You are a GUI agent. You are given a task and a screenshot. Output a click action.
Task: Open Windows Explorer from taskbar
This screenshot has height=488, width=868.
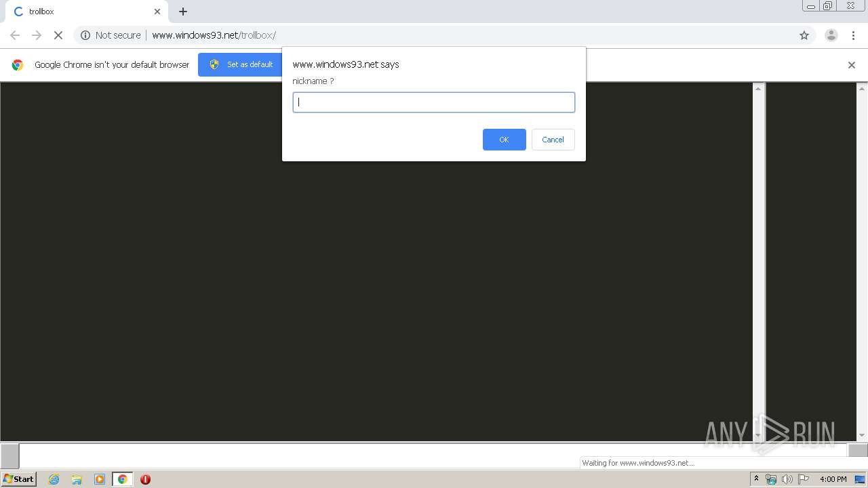click(x=77, y=479)
